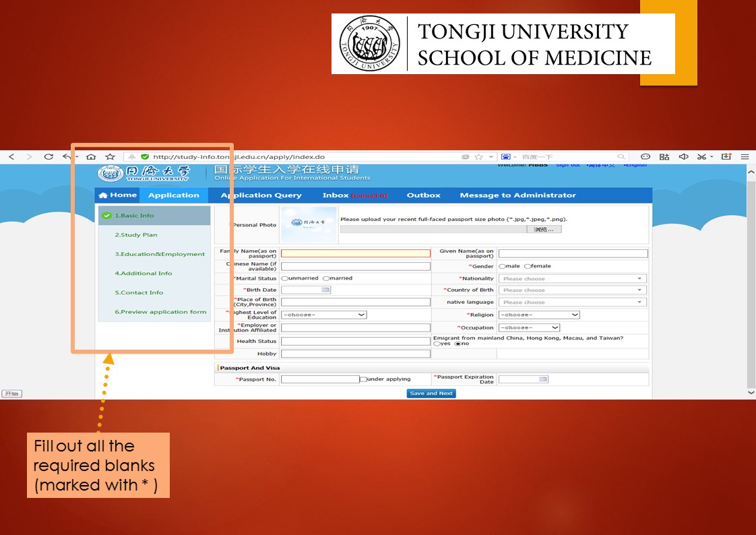Click scrollbar down arrow
This screenshot has height=535, width=756.
click(x=751, y=393)
